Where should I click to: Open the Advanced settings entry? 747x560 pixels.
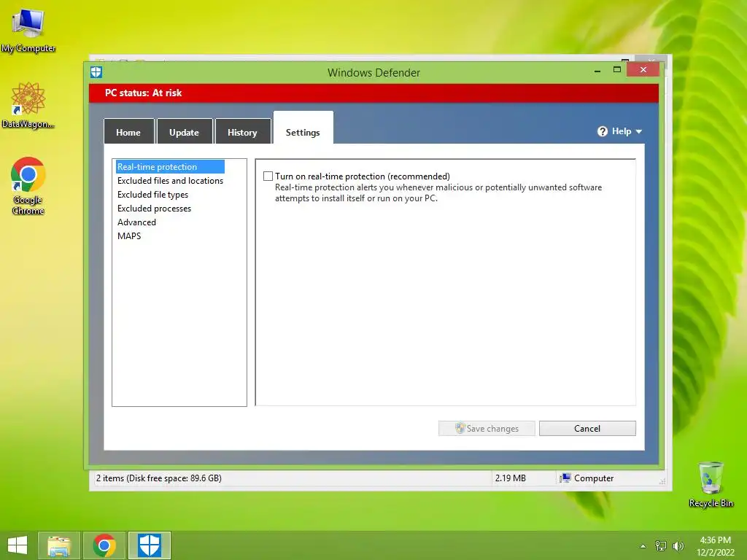click(x=136, y=222)
